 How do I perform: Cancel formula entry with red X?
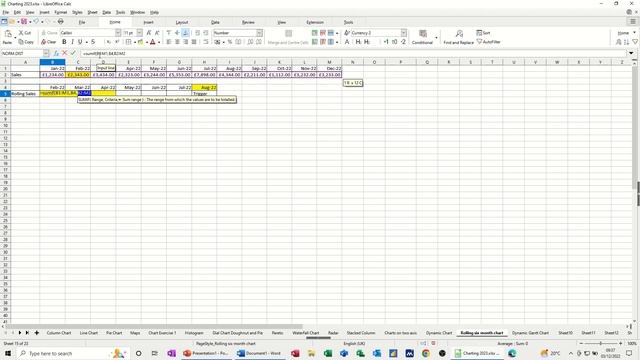[x=64, y=53]
